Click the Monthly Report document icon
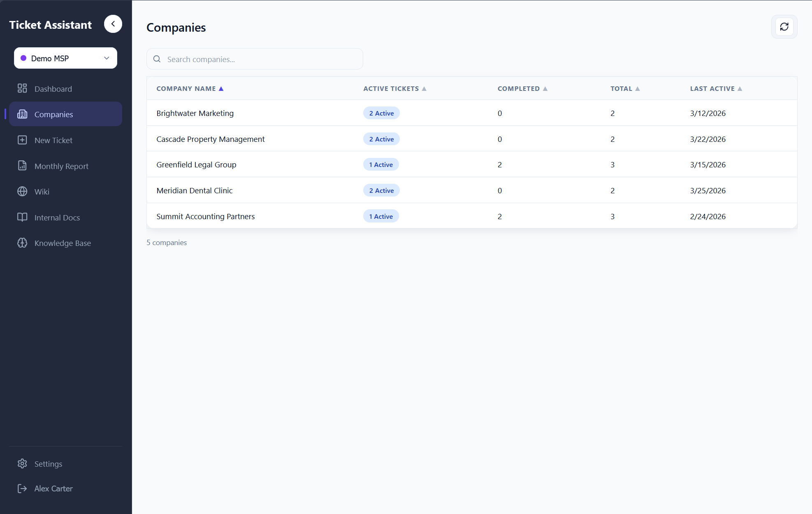The image size is (812, 514). (x=22, y=166)
